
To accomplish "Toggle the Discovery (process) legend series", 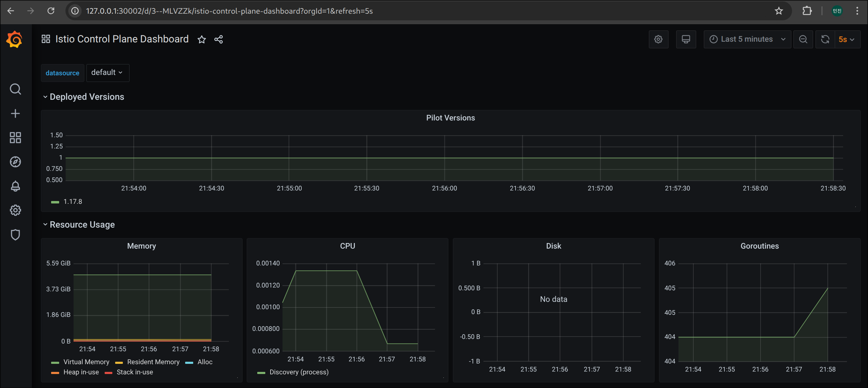I will point(299,372).
